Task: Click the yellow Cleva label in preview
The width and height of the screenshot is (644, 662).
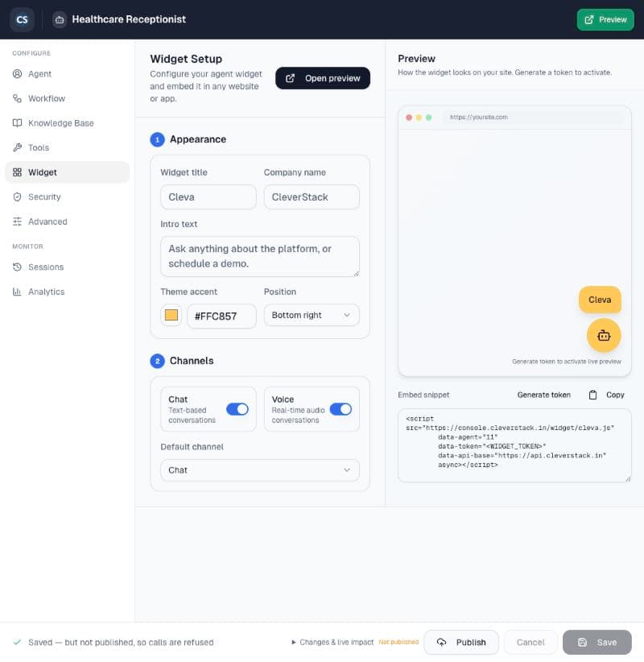Action: [x=600, y=300]
